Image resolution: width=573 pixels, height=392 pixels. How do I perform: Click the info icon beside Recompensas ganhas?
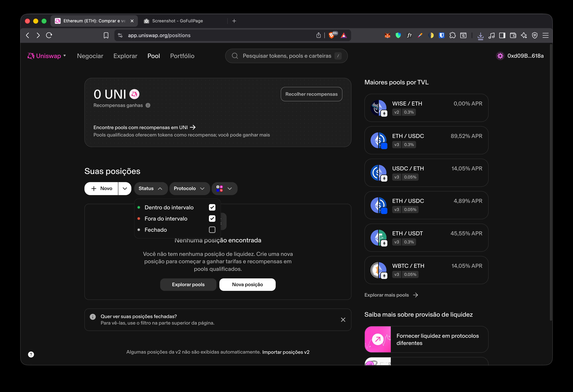(x=148, y=105)
